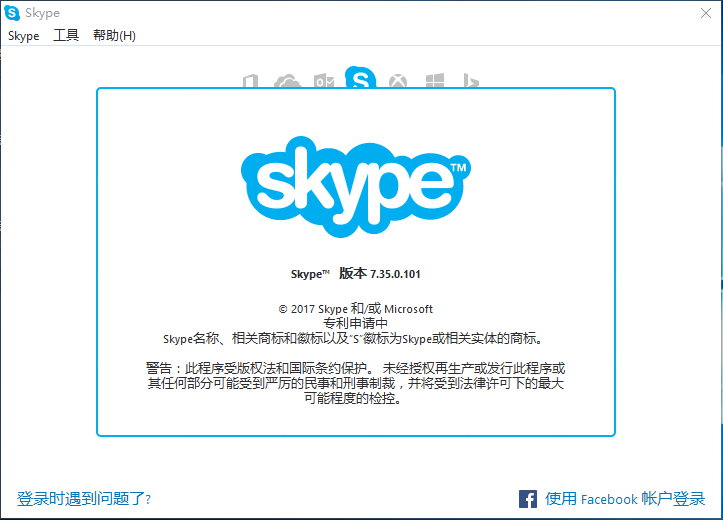This screenshot has height=520, width=723.
Task: Click the Bing icon above the dialog
Action: point(471,80)
